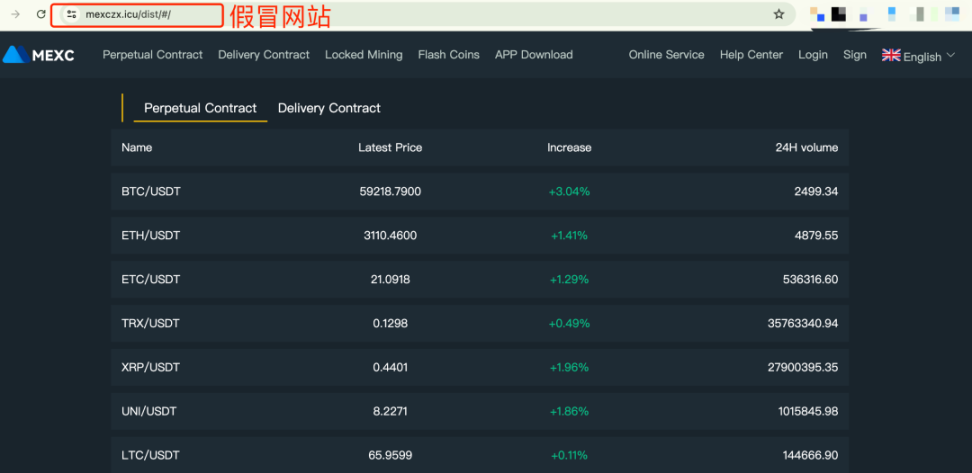Screen dimensions: 972x473
Task: Click BTC price 59218.7900
Action: click(390, 192)
